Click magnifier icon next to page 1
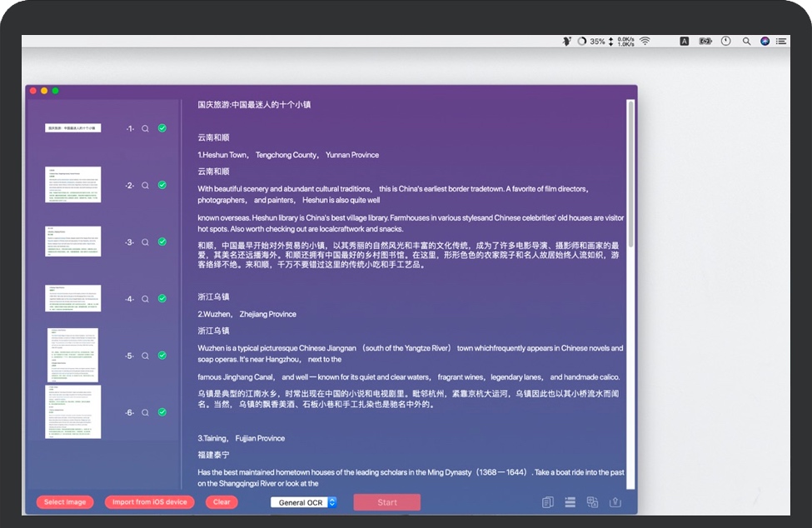The width and height of the screenshot is (812, 528). 145,129
